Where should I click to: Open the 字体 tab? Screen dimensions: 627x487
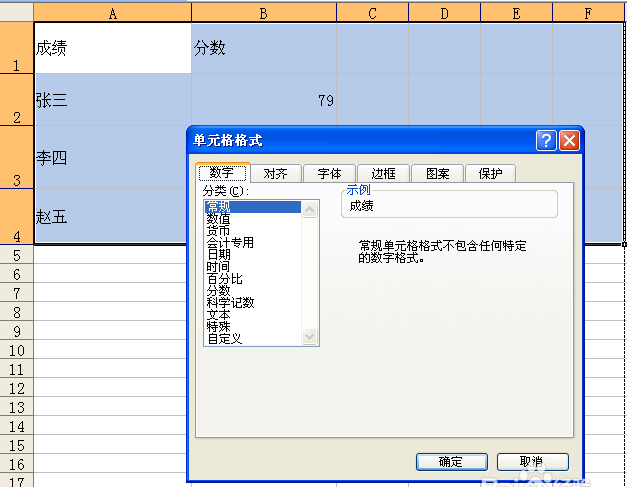[x=329, y=174]
